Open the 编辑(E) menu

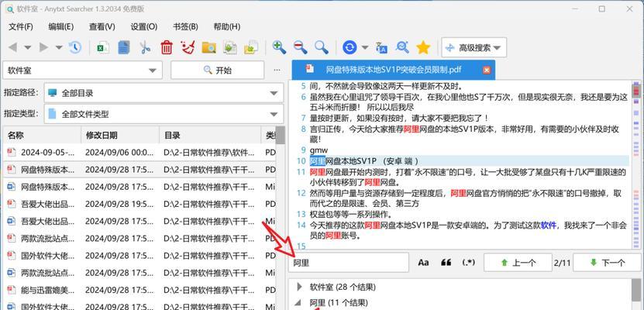click(x=60, y=26)
